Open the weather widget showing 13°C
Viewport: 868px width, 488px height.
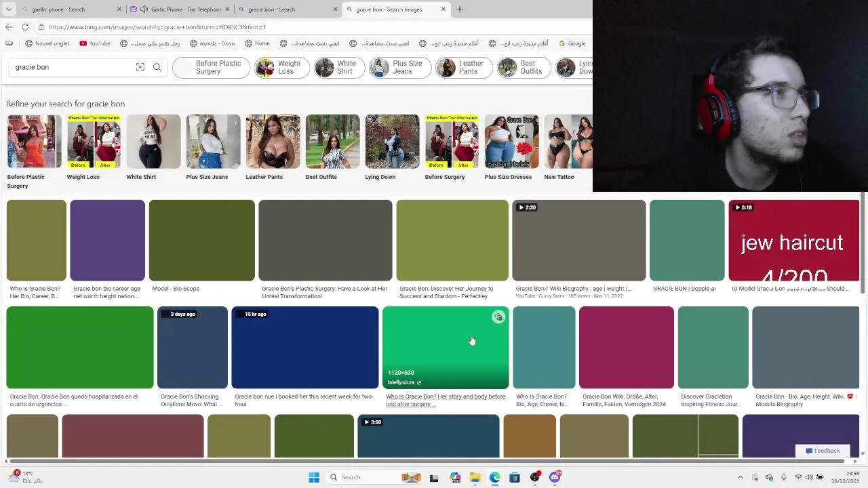[26, 477]
